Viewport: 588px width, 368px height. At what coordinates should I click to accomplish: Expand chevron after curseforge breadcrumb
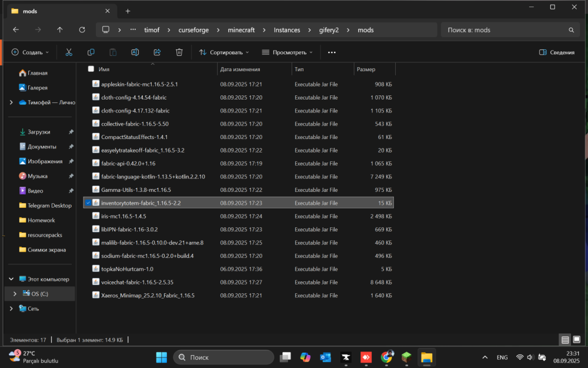coord(218,30)
